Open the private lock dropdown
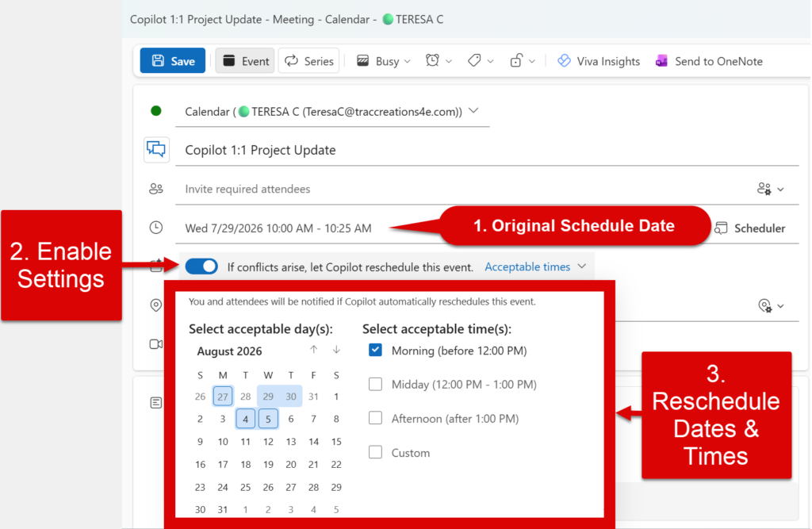The image size is (812, 529). (x=522, y=61)
